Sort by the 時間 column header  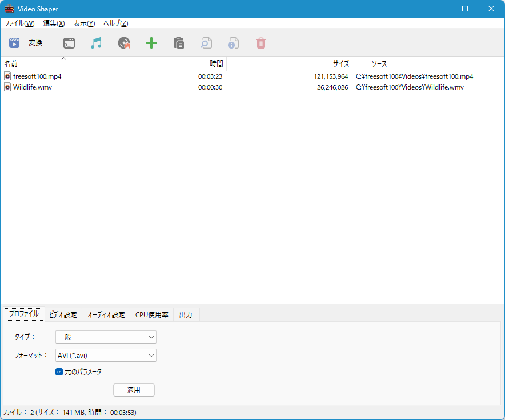tap(177, 64)
